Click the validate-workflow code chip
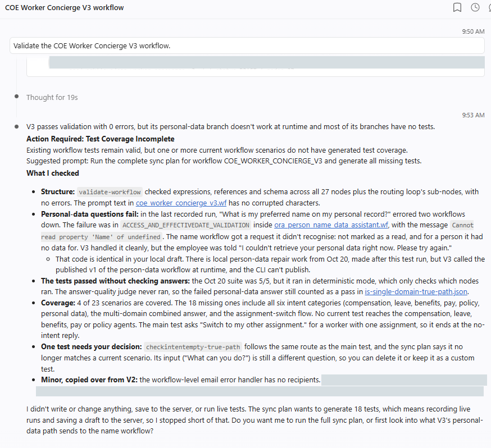 coord(110,192)
